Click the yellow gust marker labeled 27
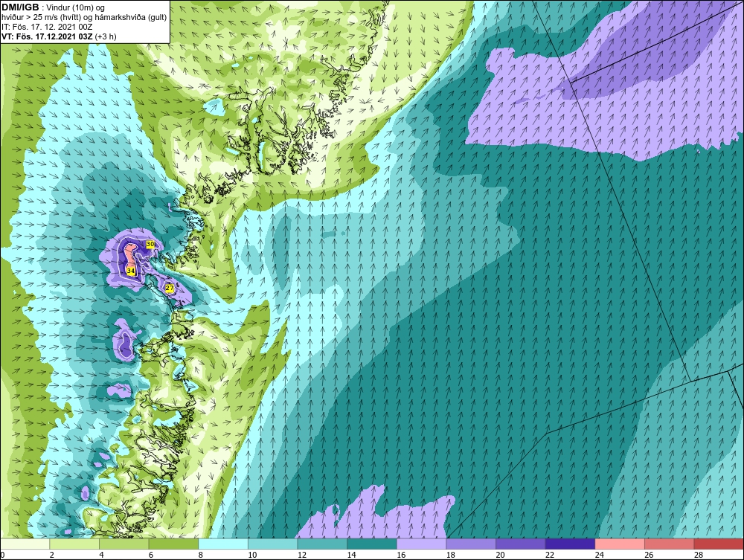Viewport: 744px width, 560px height. click(x=170, y=288)
